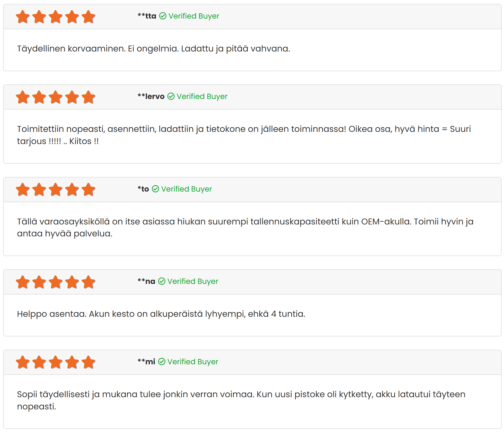Click the reviewer name **lervo
504x433 pixels.
click(151, 96)
